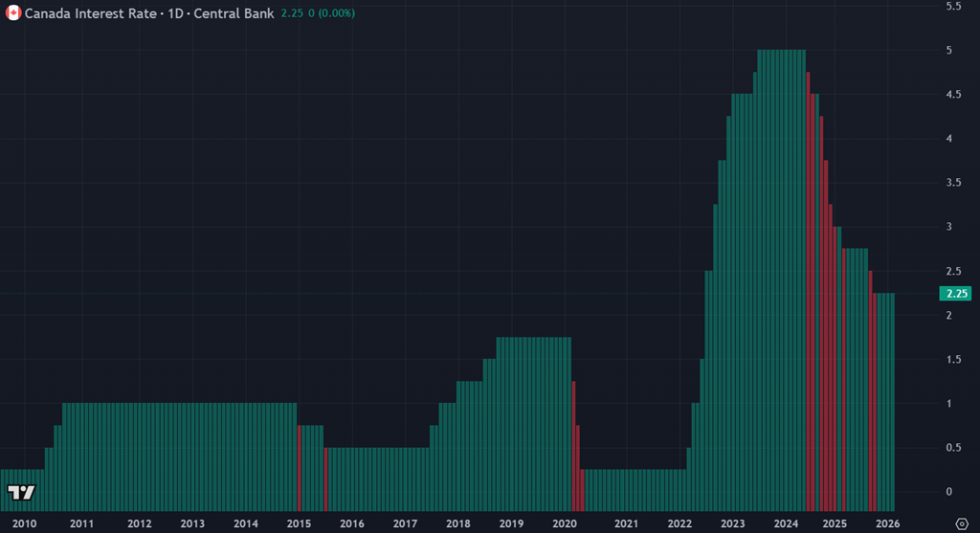Open chart settings hexagon gear icon

960,523
